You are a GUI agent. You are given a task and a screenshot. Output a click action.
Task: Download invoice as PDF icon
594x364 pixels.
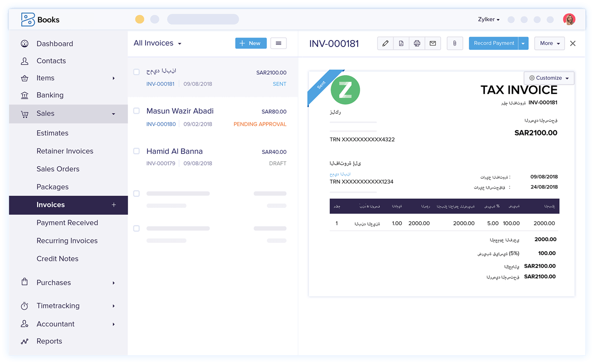[401, 43]
